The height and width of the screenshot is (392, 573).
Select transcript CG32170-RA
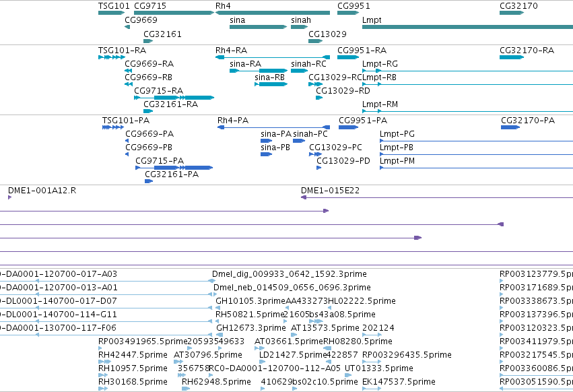click(x=527, y=50)
